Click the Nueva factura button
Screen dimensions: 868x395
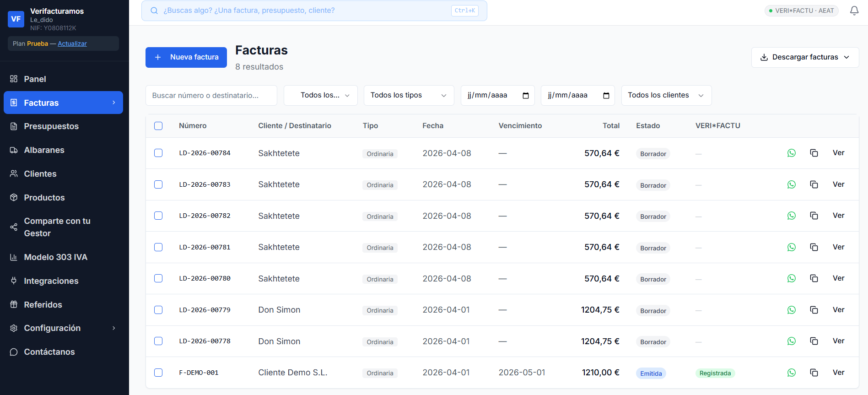[x=186, y=57]
